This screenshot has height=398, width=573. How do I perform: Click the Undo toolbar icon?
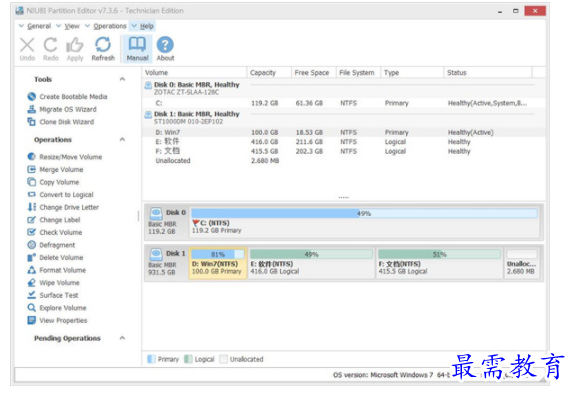[x=27, y=49]
